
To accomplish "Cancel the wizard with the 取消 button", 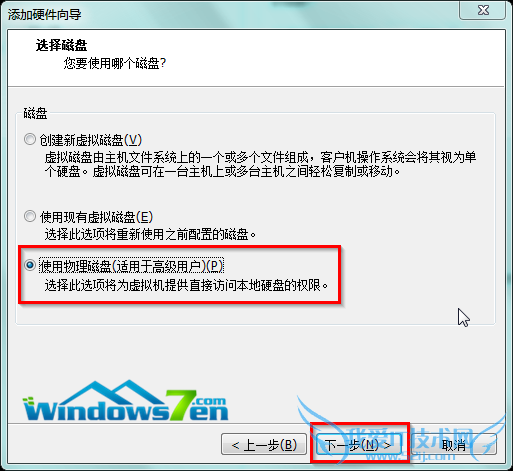I will [x=454, y=444].
